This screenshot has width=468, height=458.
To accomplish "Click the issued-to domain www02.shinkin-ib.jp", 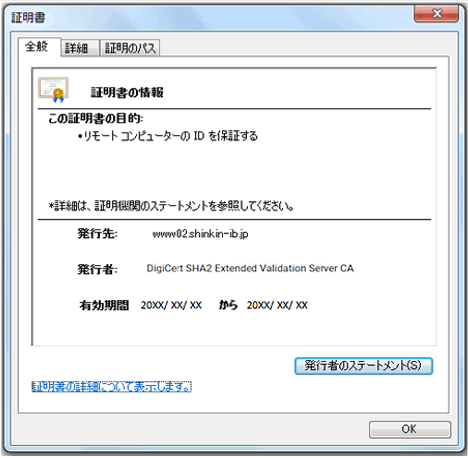I will click(x=200, y=234).
